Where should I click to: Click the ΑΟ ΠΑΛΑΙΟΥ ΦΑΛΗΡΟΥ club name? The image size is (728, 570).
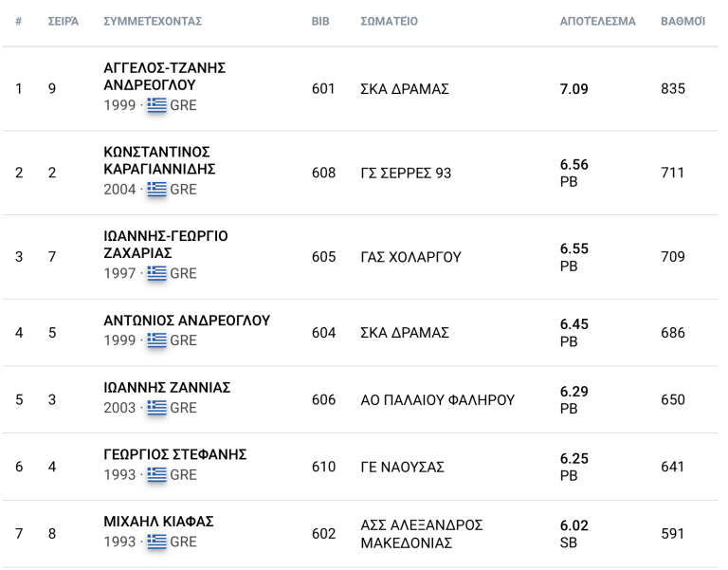(438, 400)
